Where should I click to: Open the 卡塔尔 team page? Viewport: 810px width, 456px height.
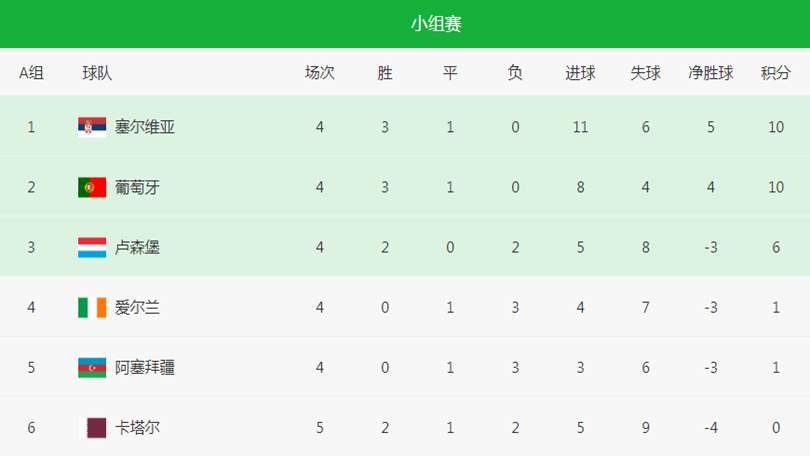coord(137,428)
